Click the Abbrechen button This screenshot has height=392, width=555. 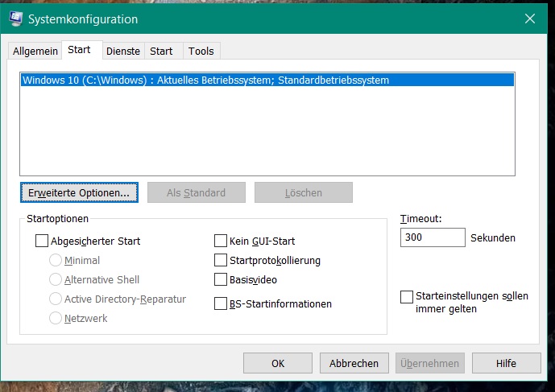tap(354, 363)
